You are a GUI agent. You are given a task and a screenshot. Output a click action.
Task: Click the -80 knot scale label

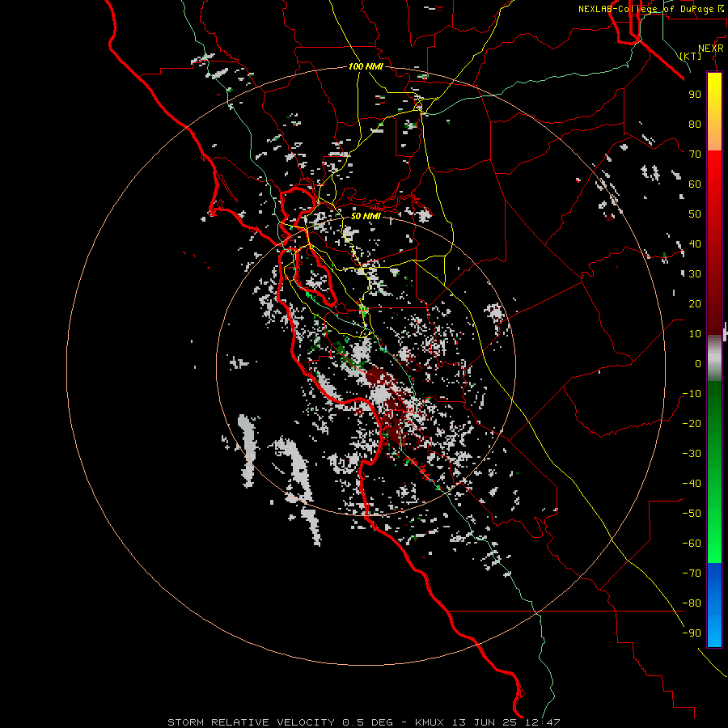tap(692, 603)
